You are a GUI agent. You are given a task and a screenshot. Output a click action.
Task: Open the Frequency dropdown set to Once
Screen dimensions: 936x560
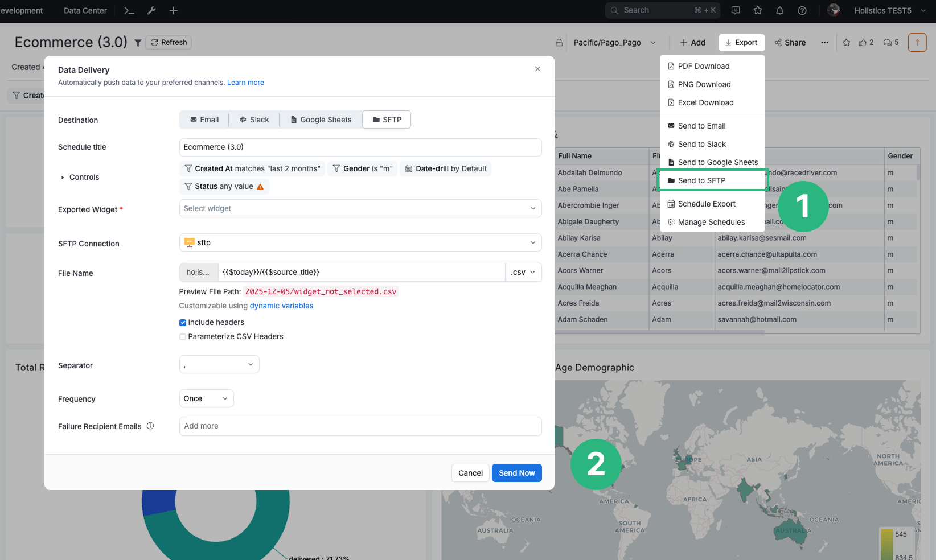tap(206, 399)
